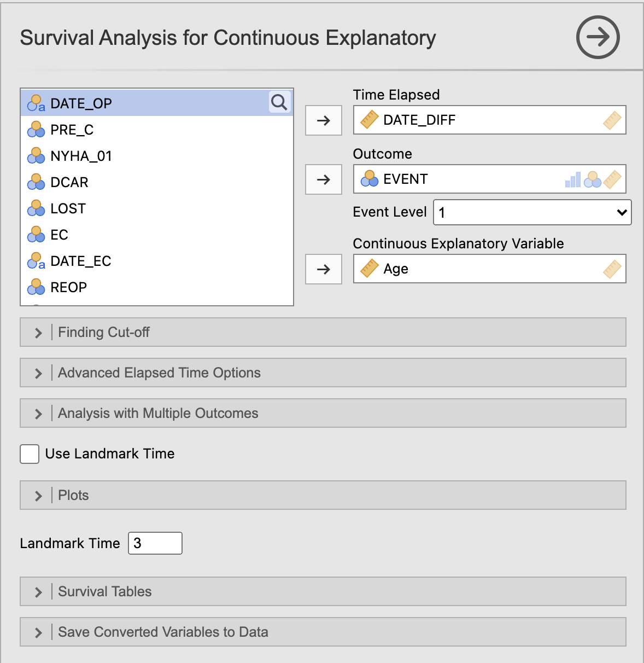Expand Save Converted Variables to Data
Viewport: 644px width, 663px height.
click(323, 632)
